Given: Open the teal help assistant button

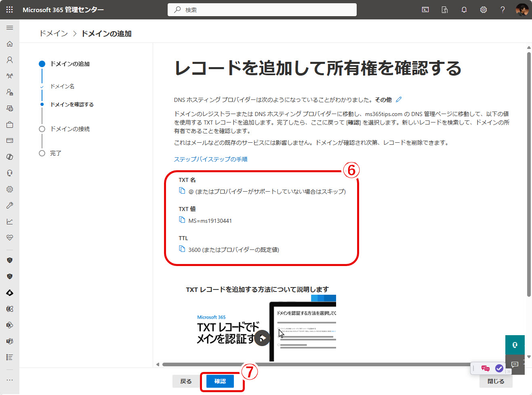Looking at the screenshot, I should pos(515,345).
